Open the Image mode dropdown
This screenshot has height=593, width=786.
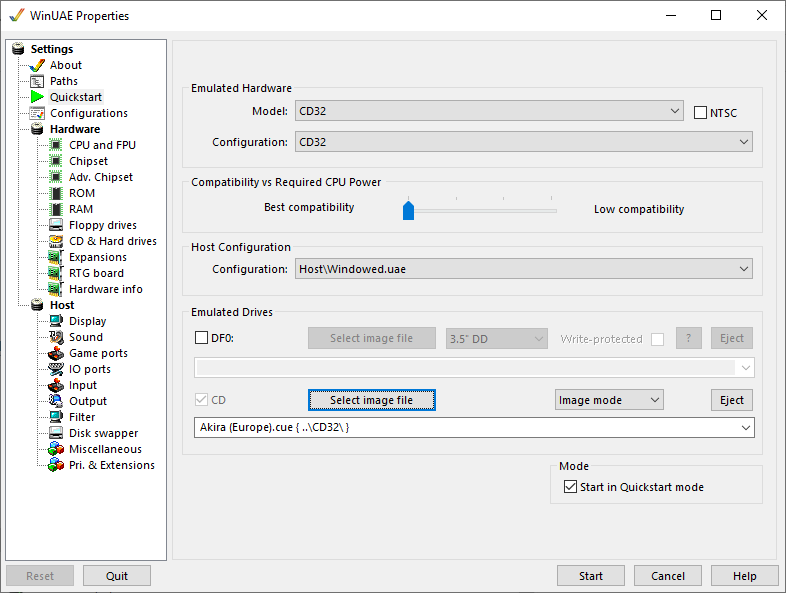pos(609,400)
